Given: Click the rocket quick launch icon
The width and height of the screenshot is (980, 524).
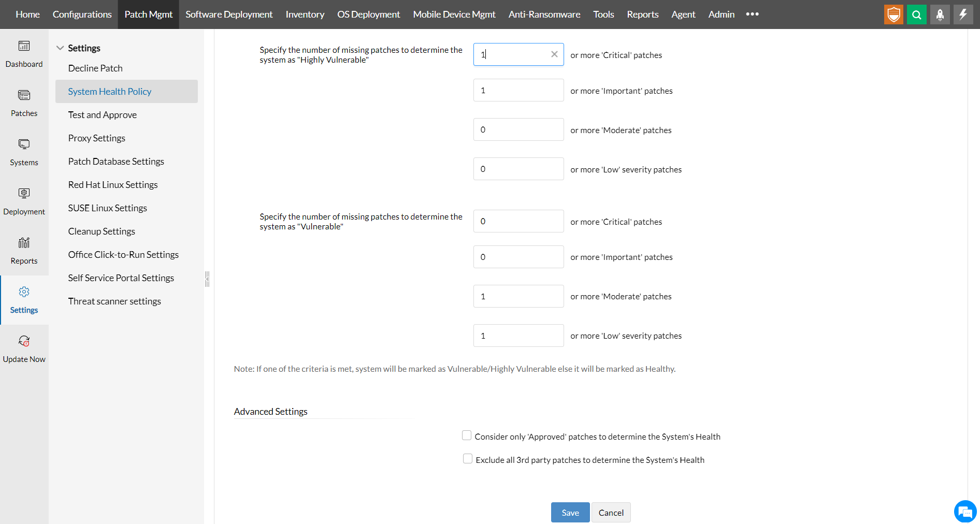Looking at the screenshot, I should click(x=940, y=14).
